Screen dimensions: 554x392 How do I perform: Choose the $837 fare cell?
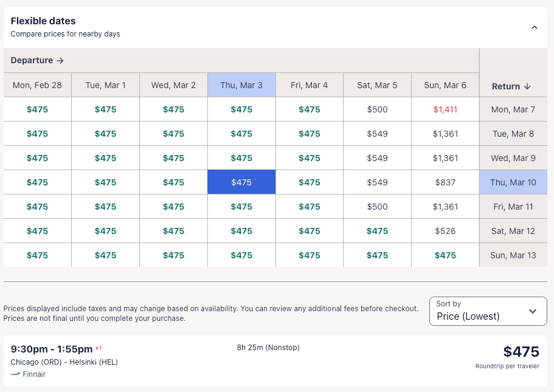[x=445, y=182]
